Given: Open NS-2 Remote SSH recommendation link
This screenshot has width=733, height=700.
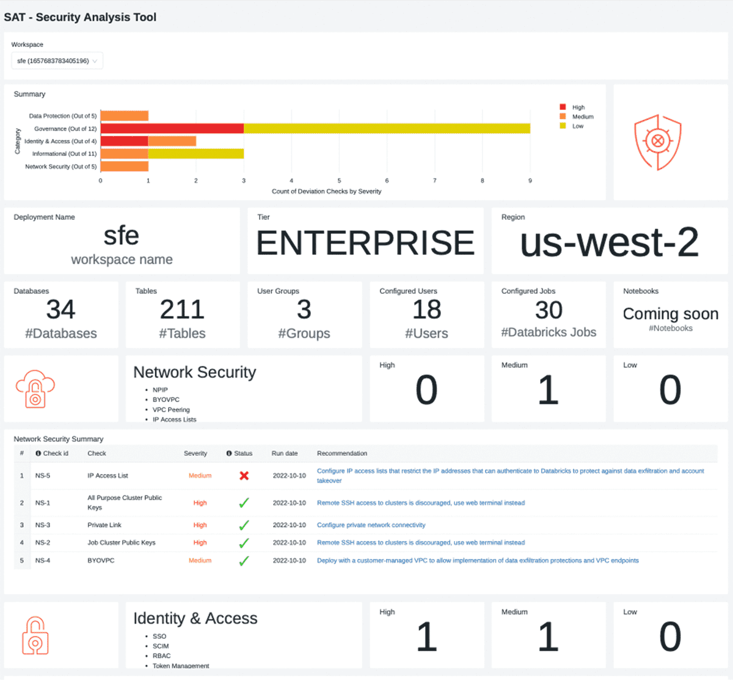Looking at the screenshot, I should pyautogui.click(x=420, y=542).
